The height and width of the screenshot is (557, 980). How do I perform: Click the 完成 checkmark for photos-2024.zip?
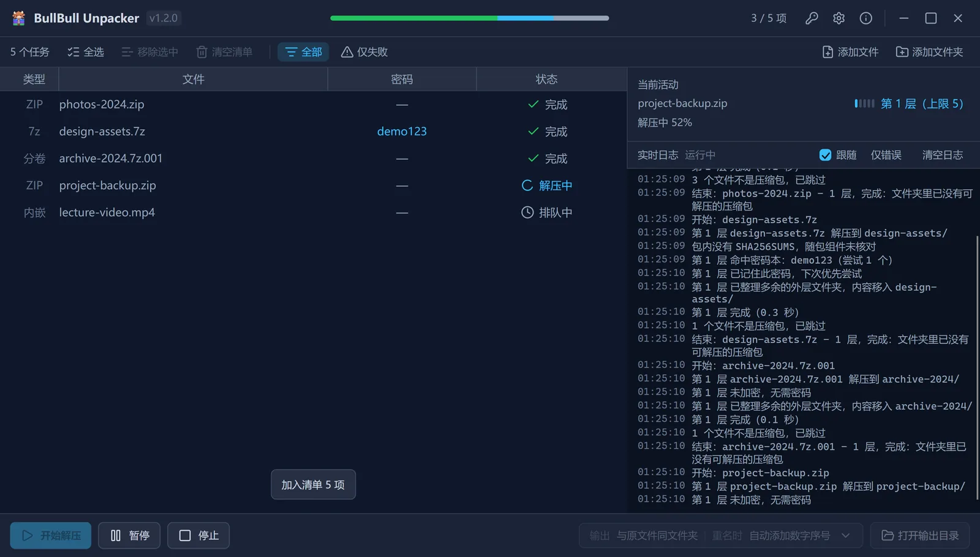[533, 105]
